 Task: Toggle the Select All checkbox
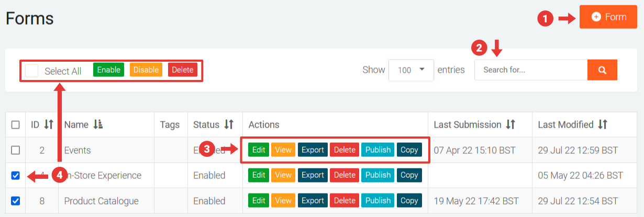tap(32, 71)
